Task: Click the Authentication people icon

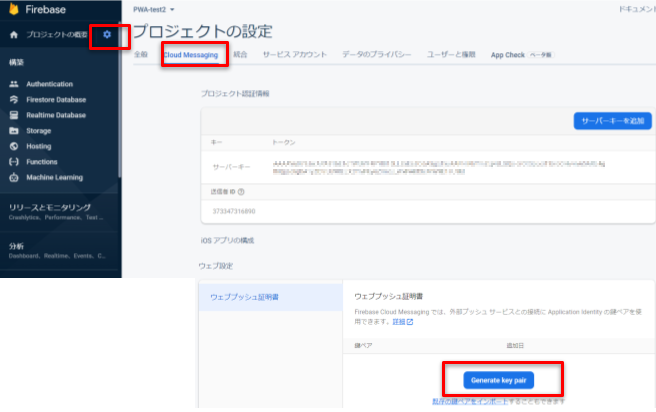Action: point(14,84)
